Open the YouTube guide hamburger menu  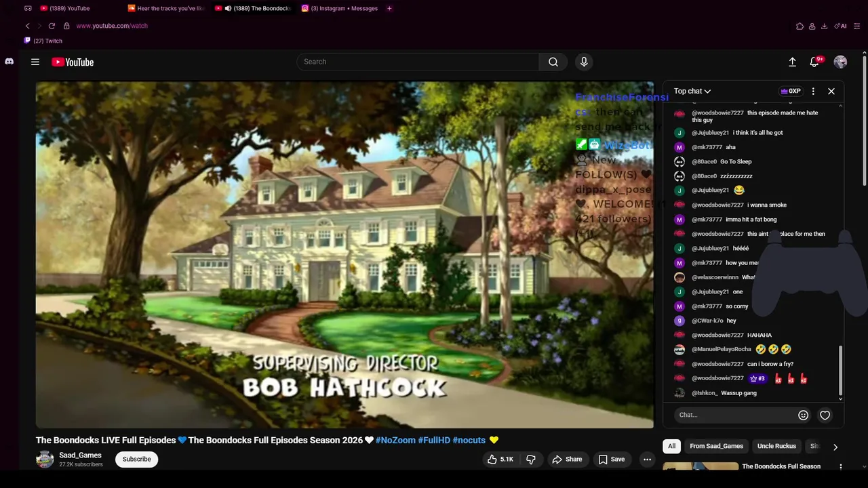35,62
